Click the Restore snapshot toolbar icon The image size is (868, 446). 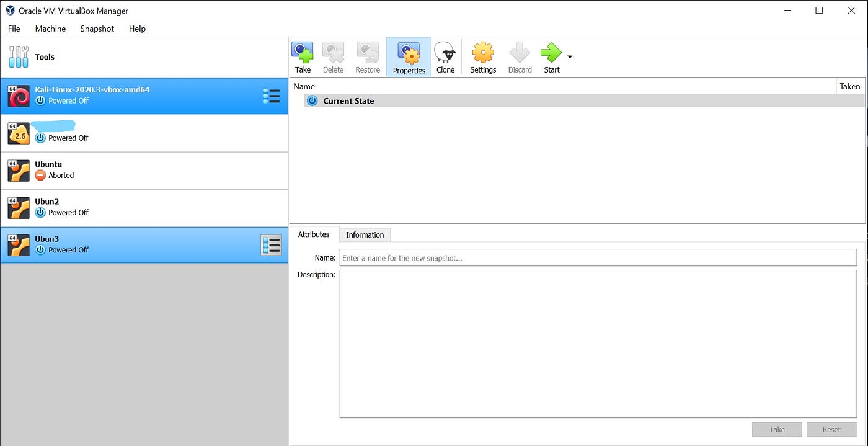[x=368, y=53]
